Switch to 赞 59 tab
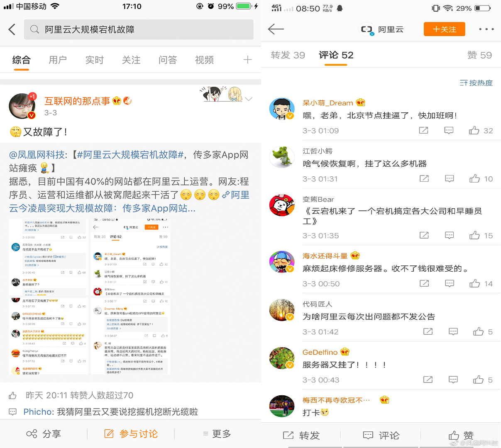Image resolution: width=501 pixels, height=448 pixels. click(479, 55)
